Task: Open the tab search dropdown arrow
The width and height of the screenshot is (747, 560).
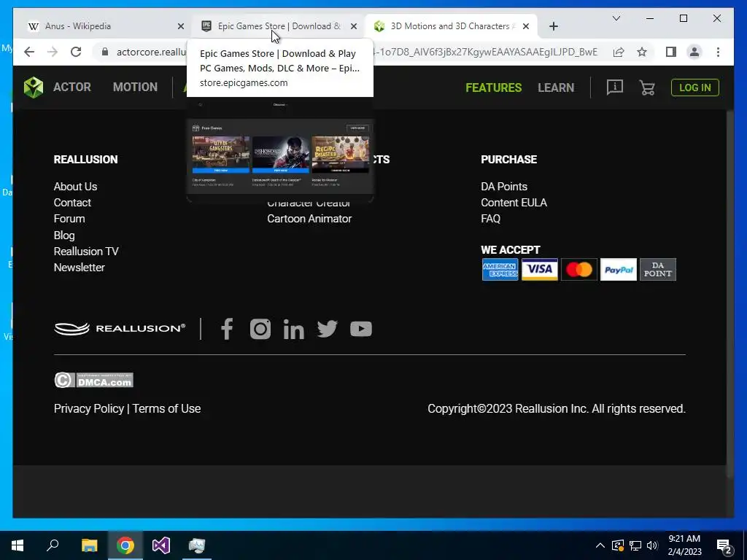Action: [616, 18]
